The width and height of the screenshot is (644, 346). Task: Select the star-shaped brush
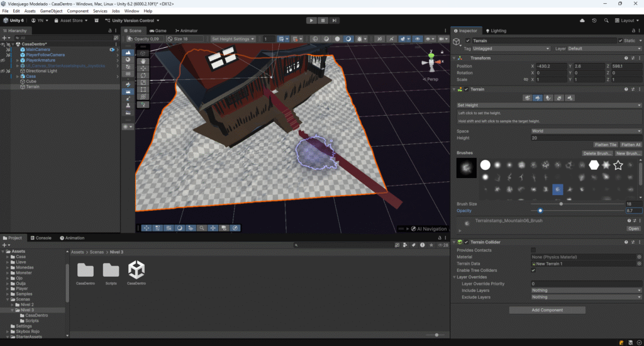618,165
